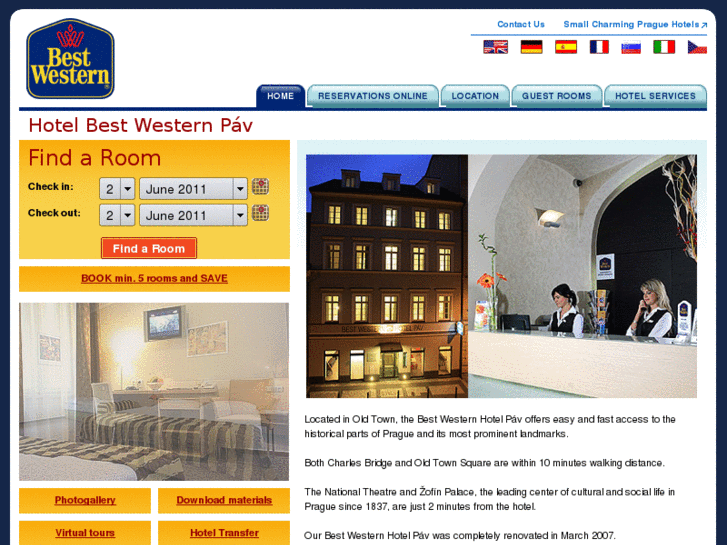Click the Check in label
Screen dimensions: 727x545
pos(51,186)
